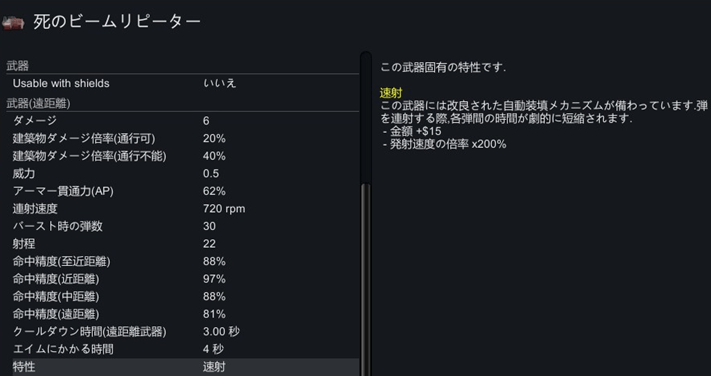This screenshot has width=711, height=376.
Task: Select the 命中精度(至近距離) row
Action: point(185,262)
